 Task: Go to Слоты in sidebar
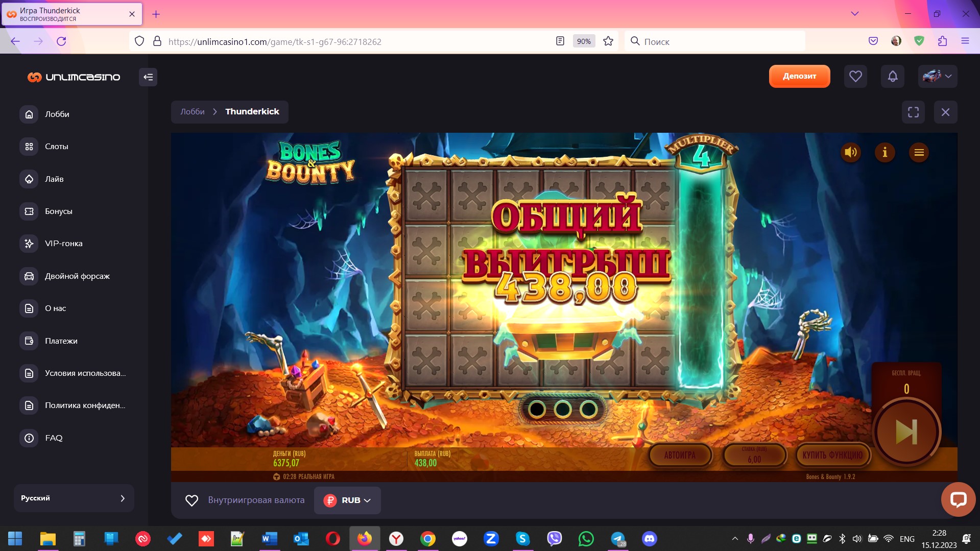click(56, 147)
